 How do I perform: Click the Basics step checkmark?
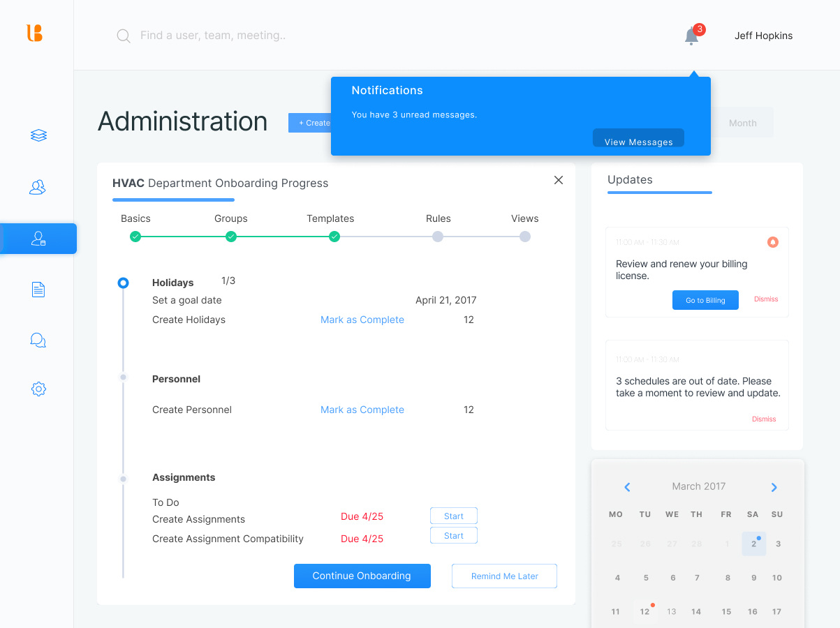(x=135, y=237)
